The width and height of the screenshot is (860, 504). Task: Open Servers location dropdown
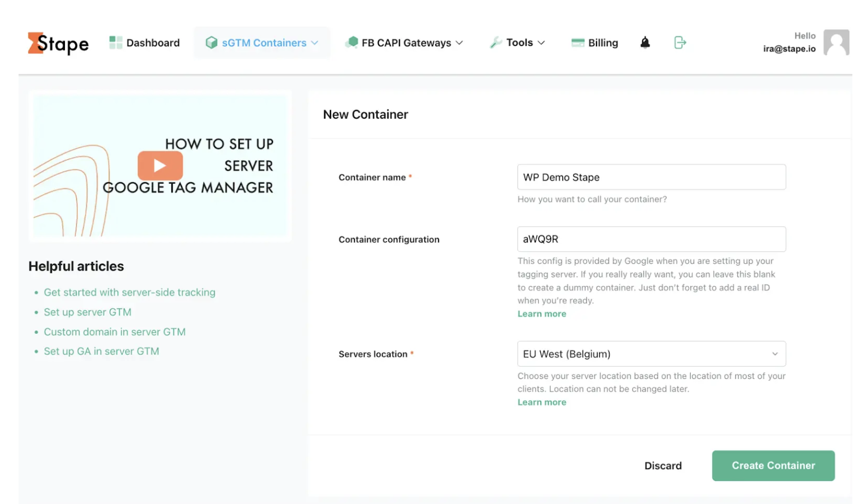[x=652, y=354]
